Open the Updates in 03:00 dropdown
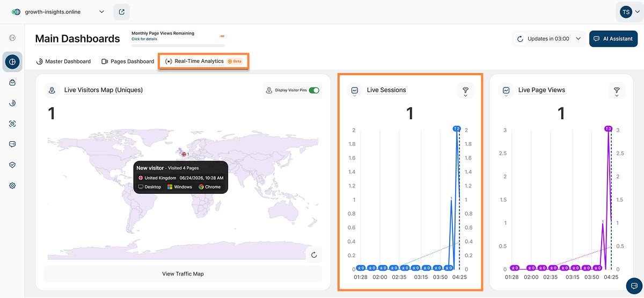Screen dimensions: 644x298 click(x=549, y=39)
